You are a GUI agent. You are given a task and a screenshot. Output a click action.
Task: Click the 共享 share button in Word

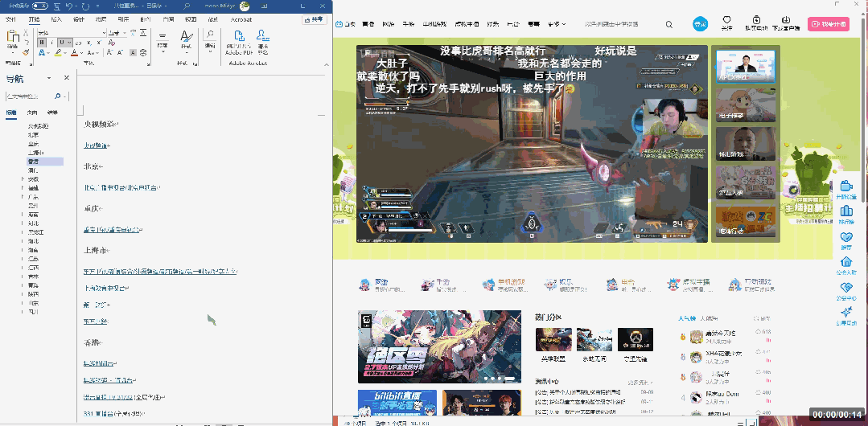(315, 19)
